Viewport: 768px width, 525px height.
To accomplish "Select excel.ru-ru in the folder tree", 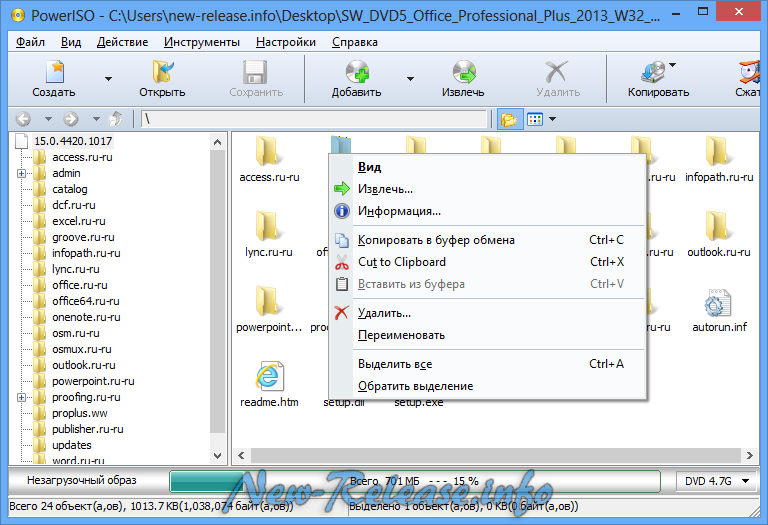I will click(79, 221).
